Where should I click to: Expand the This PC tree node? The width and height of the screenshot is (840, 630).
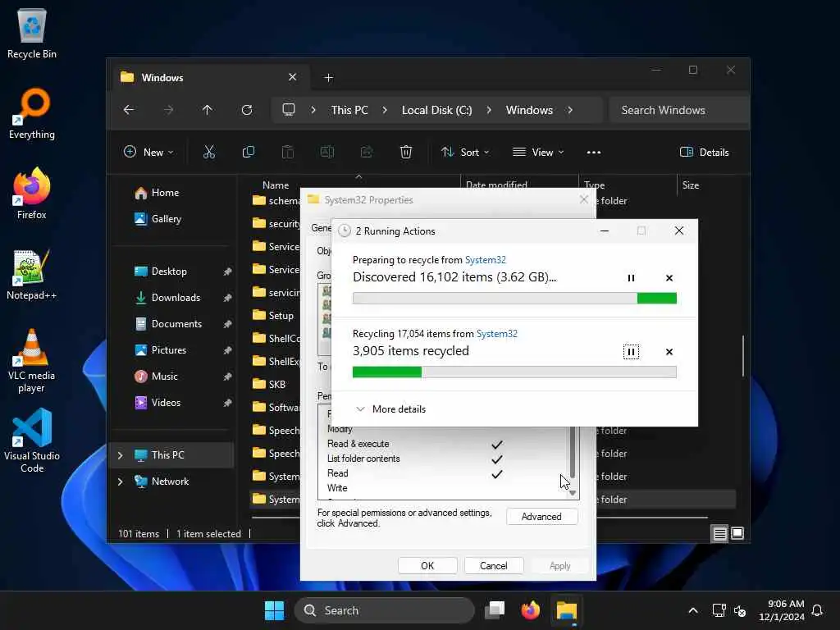point(120,455)
